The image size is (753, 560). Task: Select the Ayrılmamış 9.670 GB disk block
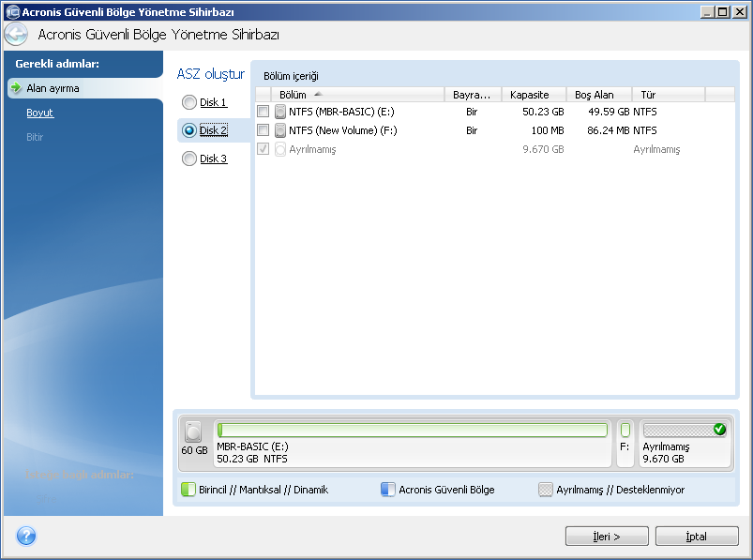[x=685, y=443]
